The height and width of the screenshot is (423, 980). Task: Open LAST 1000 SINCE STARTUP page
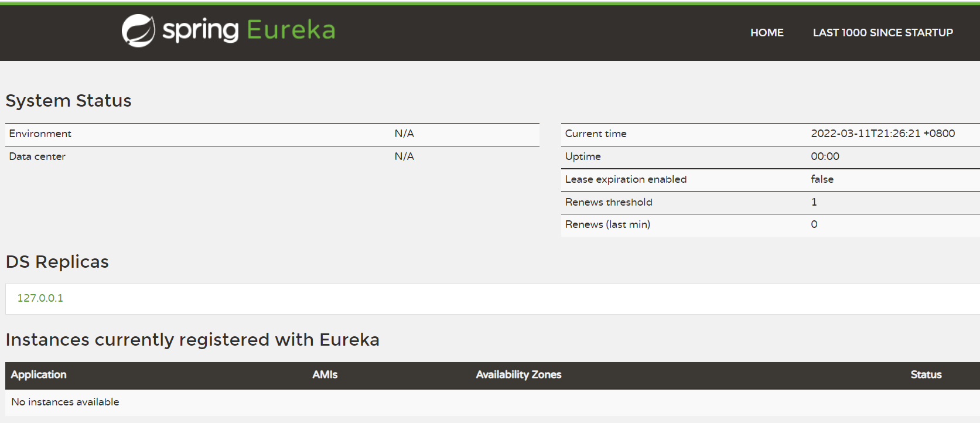point(882,33)
